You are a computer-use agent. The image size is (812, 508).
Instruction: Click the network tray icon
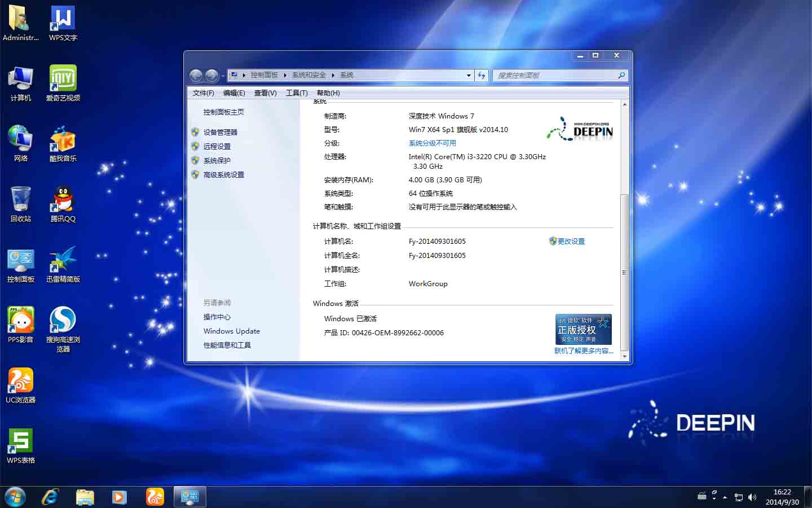738,497
